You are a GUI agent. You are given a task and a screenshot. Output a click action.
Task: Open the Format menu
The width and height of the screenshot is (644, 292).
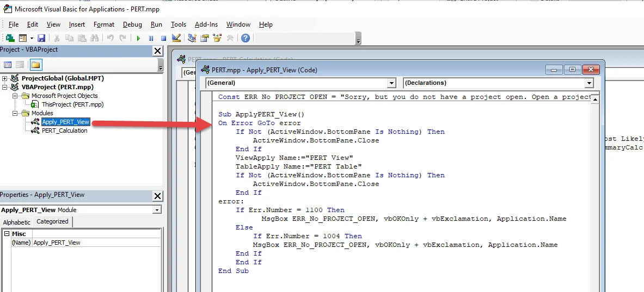pyautogui.click(x=104, y=24)
